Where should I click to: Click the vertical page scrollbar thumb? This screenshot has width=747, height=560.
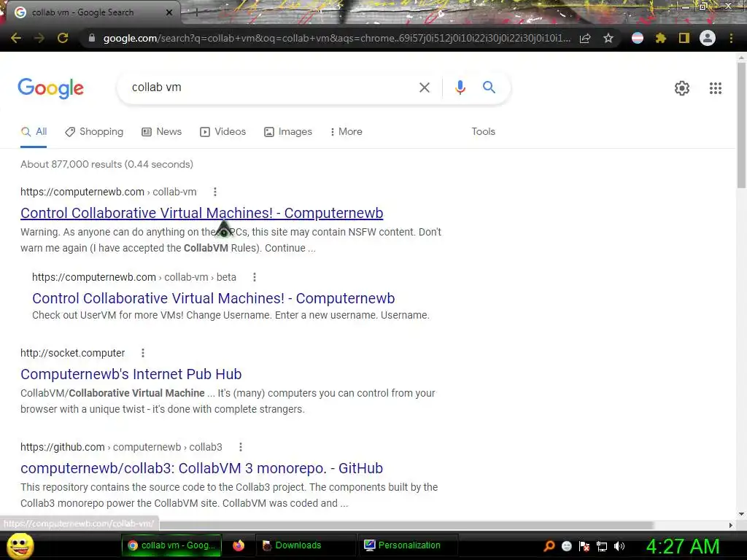741,125
